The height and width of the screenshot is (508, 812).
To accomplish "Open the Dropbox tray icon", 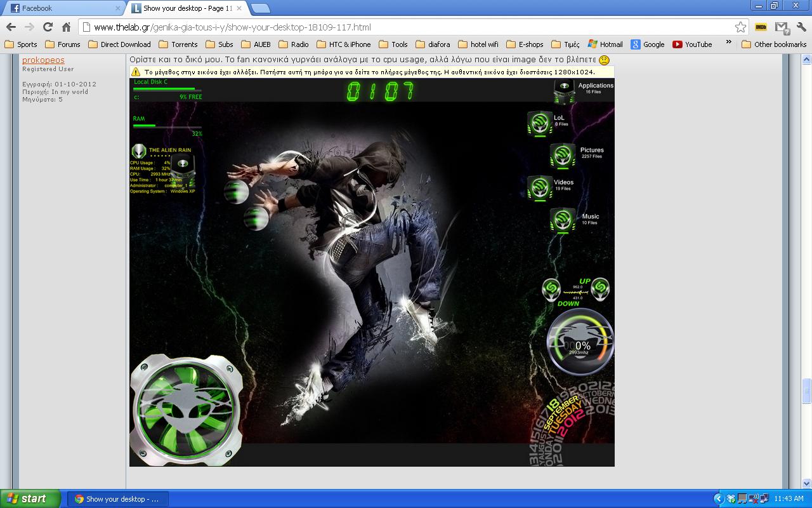I will coord(731,498).
